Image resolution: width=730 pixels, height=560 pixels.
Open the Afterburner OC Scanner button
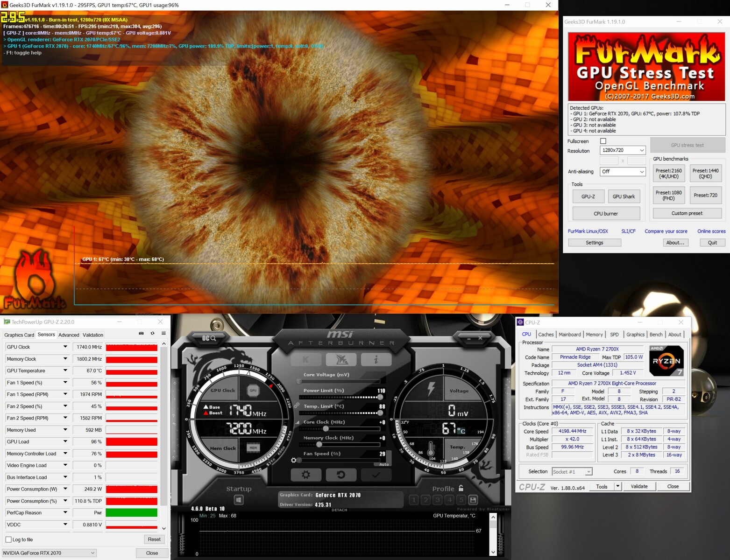(209, 338)
